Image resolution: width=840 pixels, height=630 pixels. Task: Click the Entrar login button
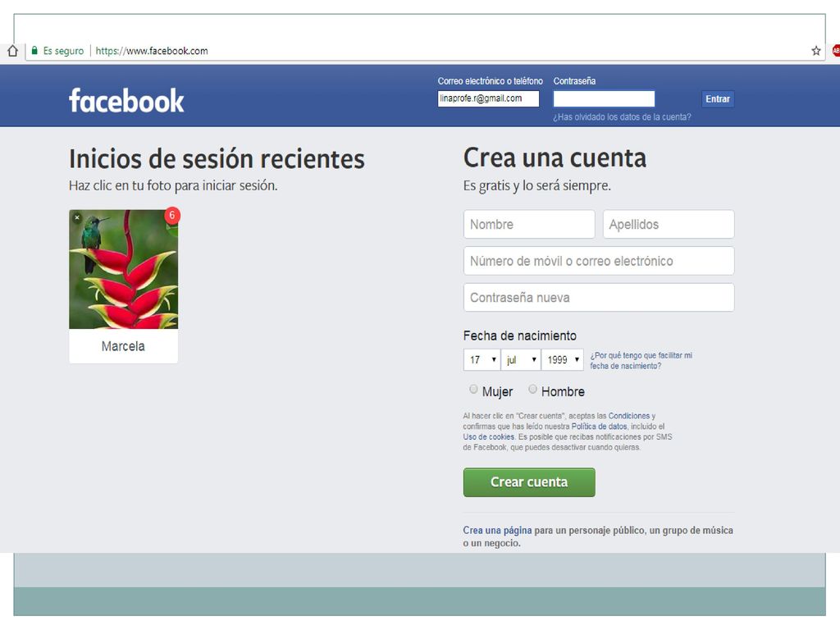point(717,99)
